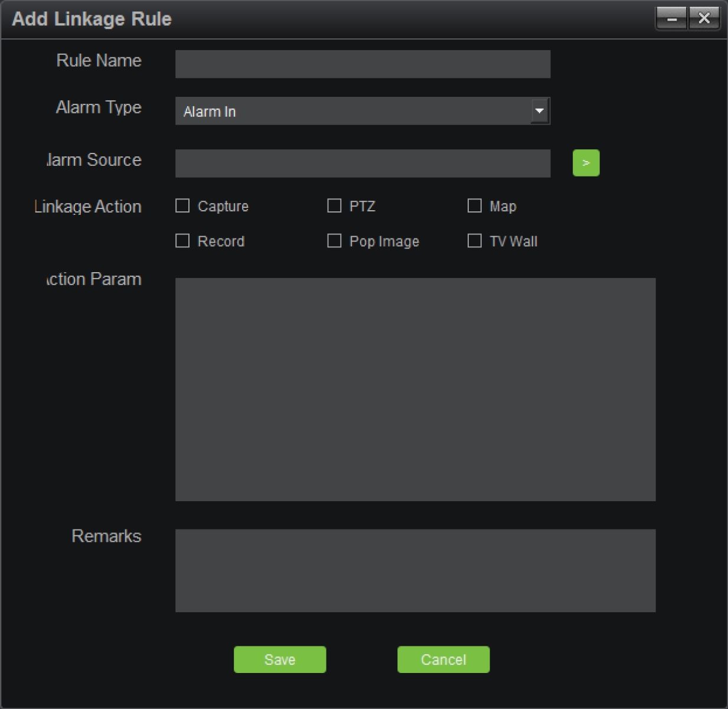
Task: Open the Alarm Source selector arrow button
Action: tap(586, 163)
